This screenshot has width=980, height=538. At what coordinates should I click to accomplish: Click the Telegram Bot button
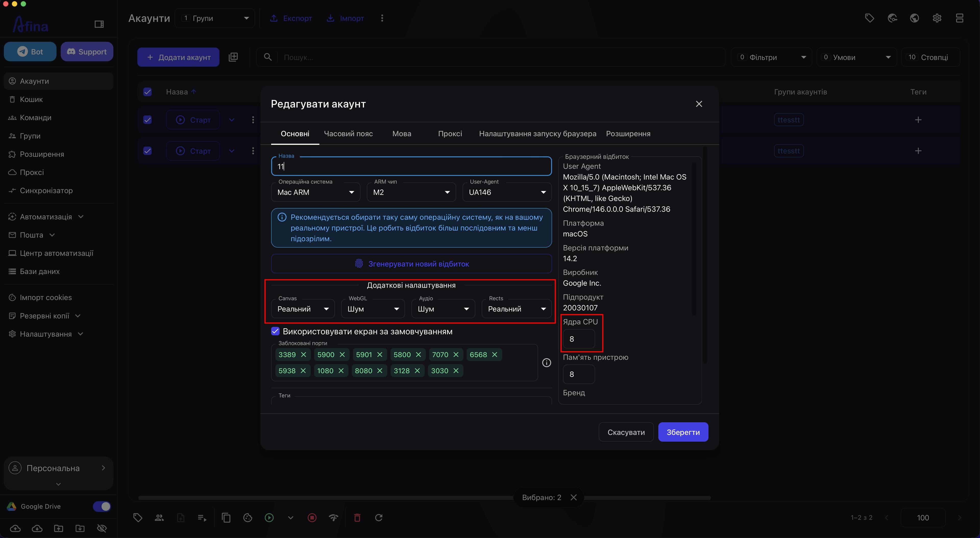30,51
